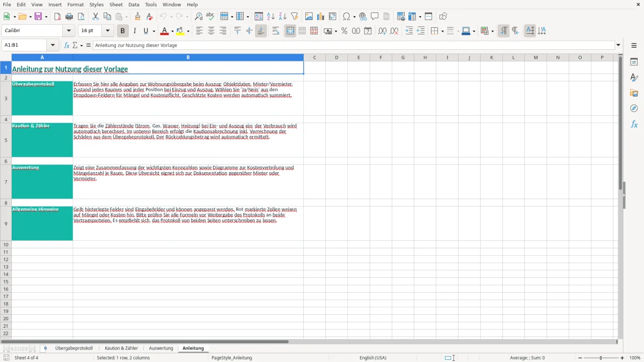Add a decimal place

tap(383, 31)
